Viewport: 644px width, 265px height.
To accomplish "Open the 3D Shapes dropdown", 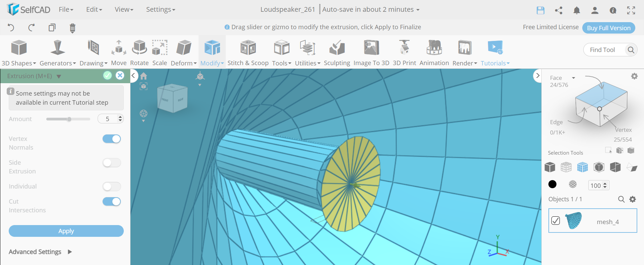I will click(x=19, y=53).
